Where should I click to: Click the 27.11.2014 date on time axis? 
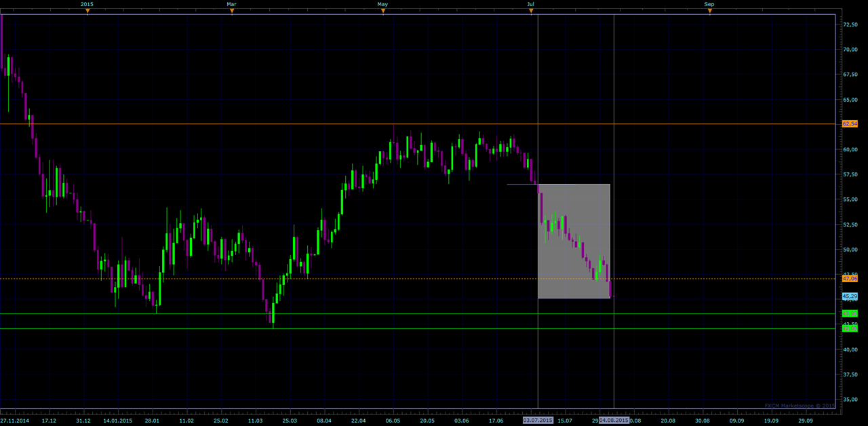pos(14,421)
